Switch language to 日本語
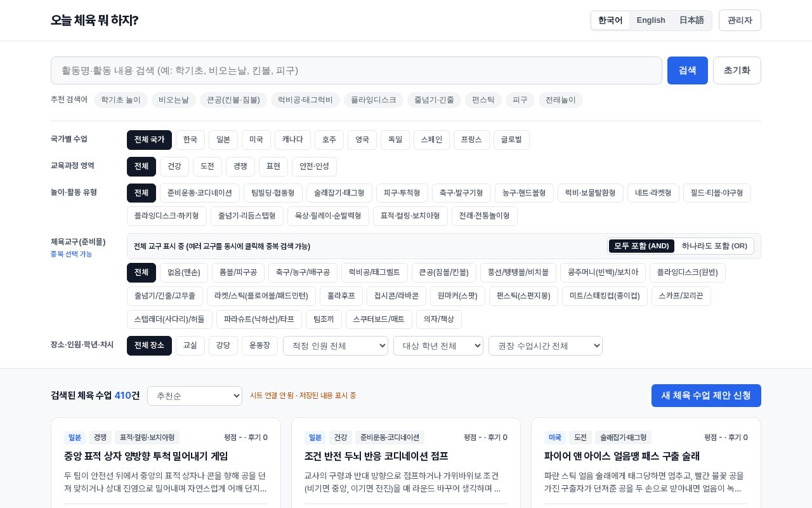This screenshot has height=508, width=812. pyautogui.click(x=691, y=20)
